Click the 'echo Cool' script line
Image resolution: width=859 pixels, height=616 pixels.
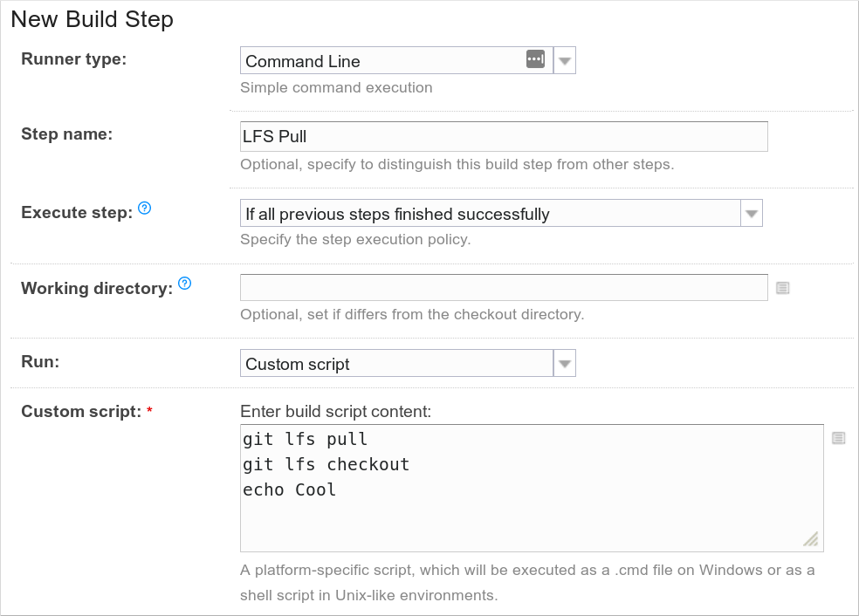click(290, 489)
